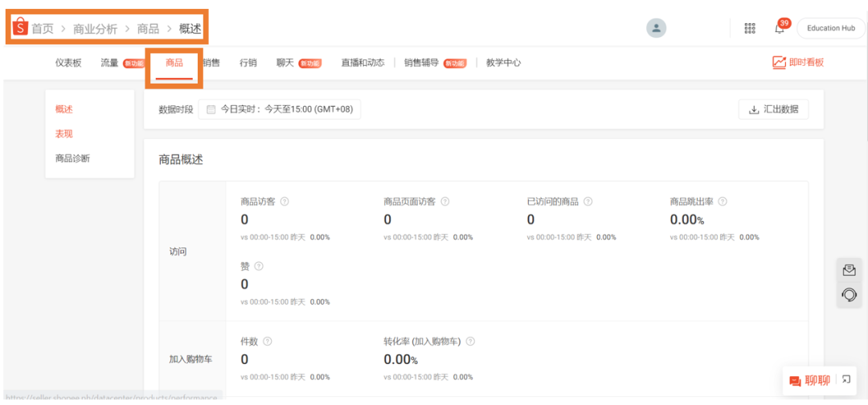Image resolution: width=868 pixels, height=405 pixels.
Task: Open the notification bell with 39 badge
Action: tap(780, 27)
